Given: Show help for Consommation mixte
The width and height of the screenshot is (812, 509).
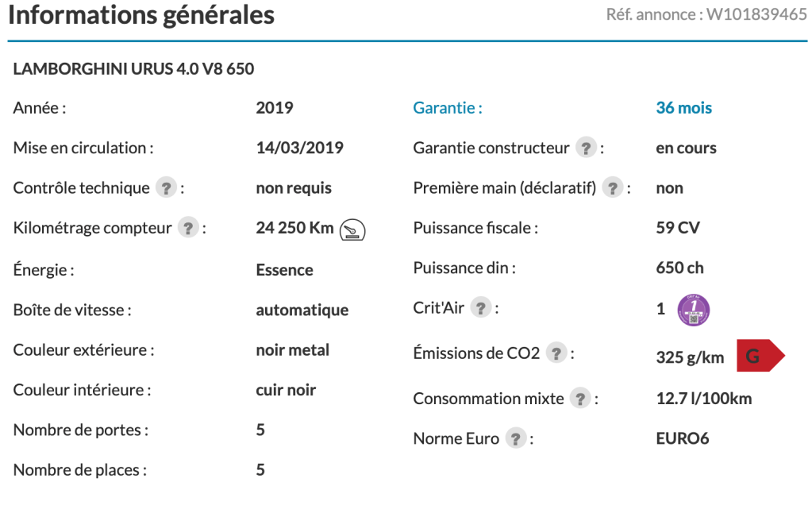Looking at the screenshot, I should click(580, 399).
